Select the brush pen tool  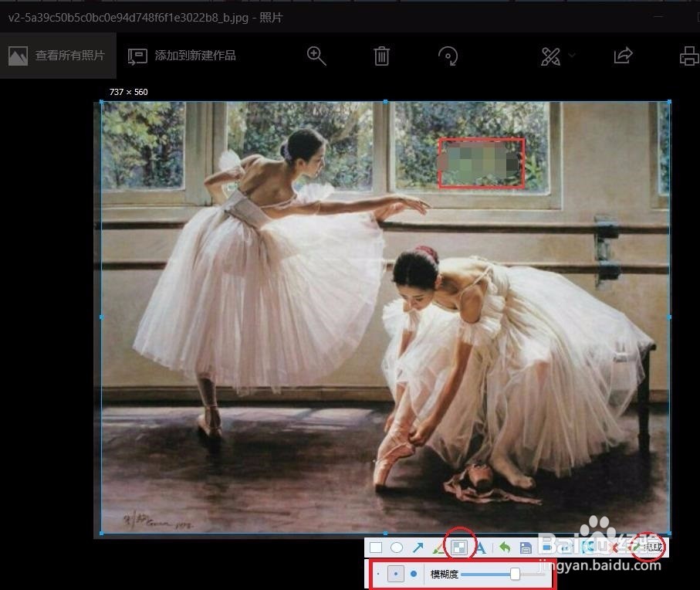pyautogui.click(x=438, y=548)
